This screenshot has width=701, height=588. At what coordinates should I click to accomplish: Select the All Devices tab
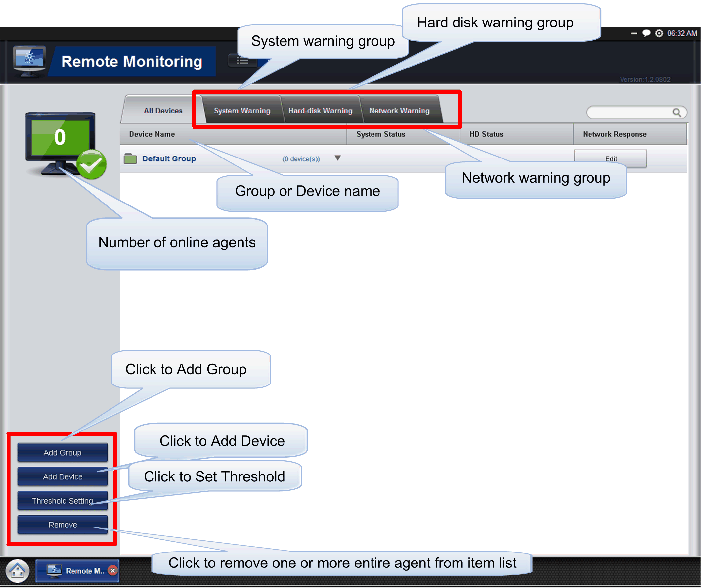pos(163,111)
